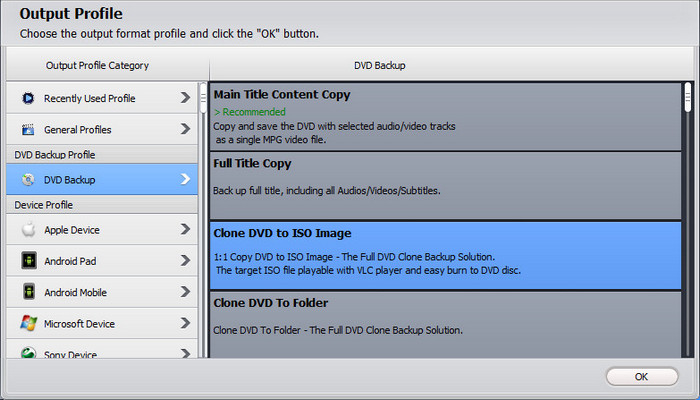Select Clone DVD to ISO Image profile
Screen dimensions: 700x400
446,255
